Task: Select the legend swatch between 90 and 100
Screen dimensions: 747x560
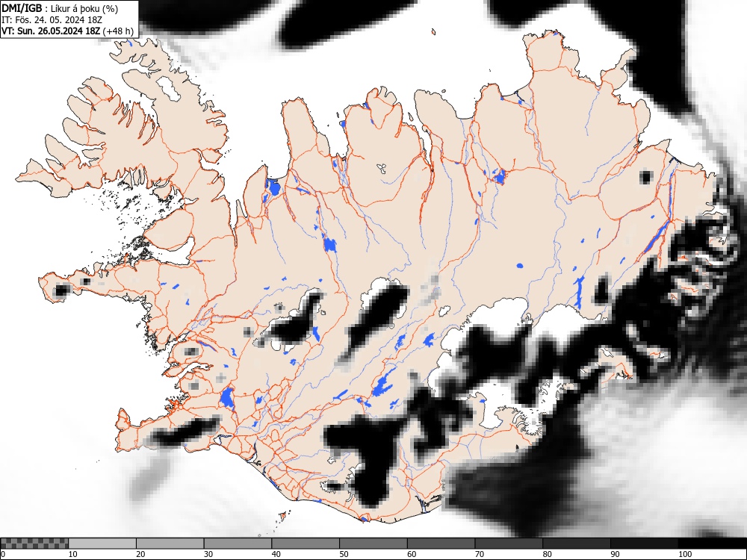Action: click(644, 544)
